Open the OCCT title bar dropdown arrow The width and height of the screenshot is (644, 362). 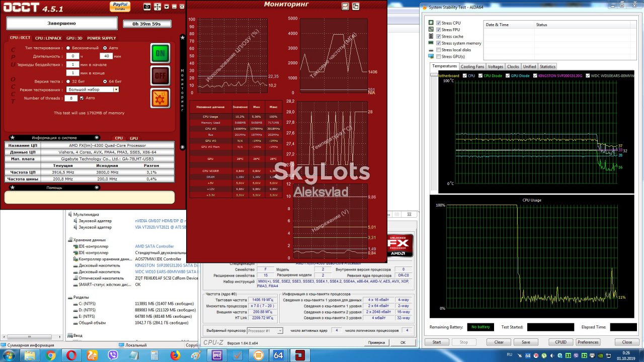pos(167,7)
